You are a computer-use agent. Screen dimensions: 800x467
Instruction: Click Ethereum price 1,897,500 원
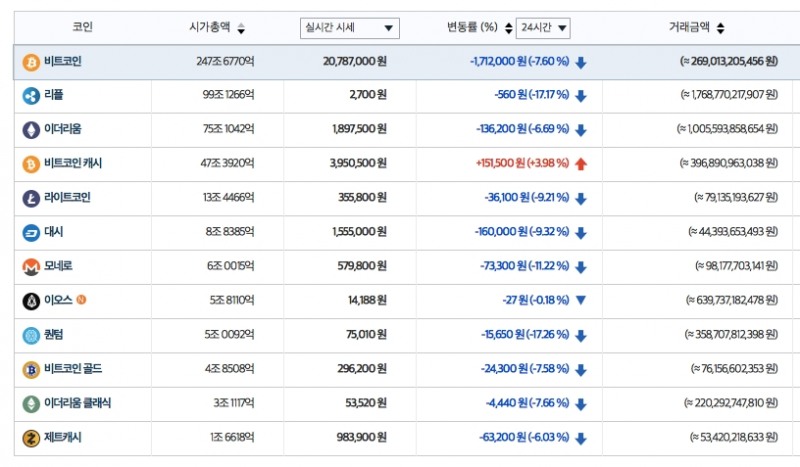359,129
